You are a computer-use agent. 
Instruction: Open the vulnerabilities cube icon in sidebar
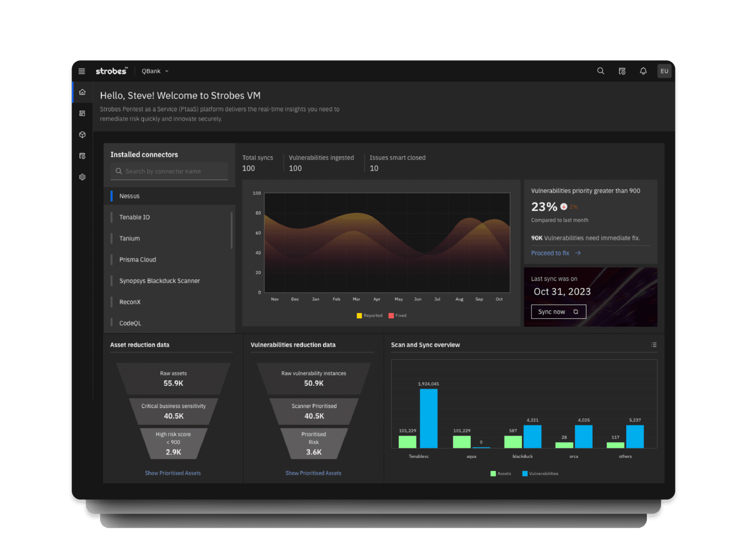tap(82, 135)
